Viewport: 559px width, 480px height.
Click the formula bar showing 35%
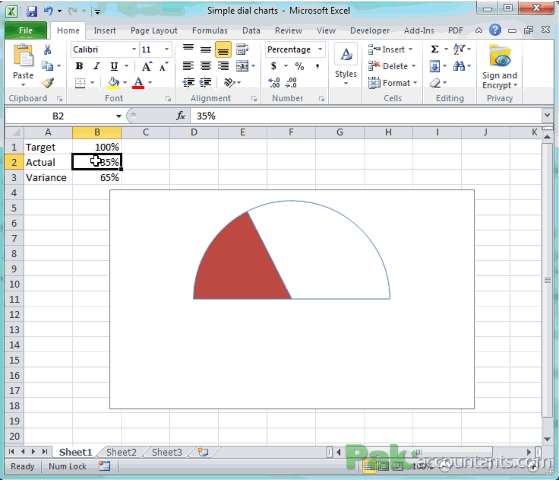click(365, 116)
